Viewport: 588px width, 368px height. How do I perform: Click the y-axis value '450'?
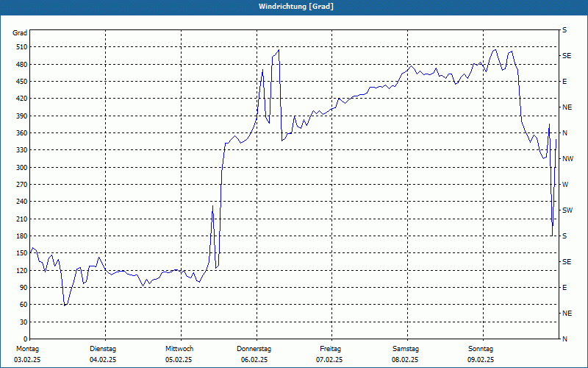click(22, 82)
